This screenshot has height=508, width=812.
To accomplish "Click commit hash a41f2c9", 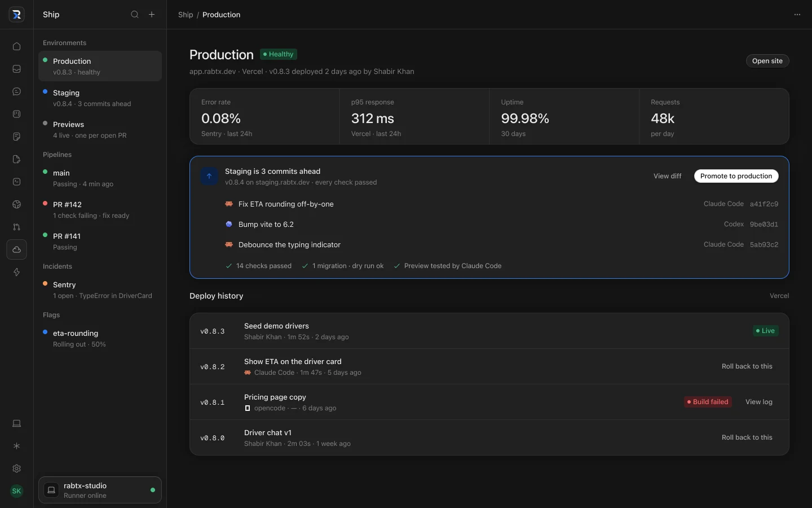I will 764,204.
